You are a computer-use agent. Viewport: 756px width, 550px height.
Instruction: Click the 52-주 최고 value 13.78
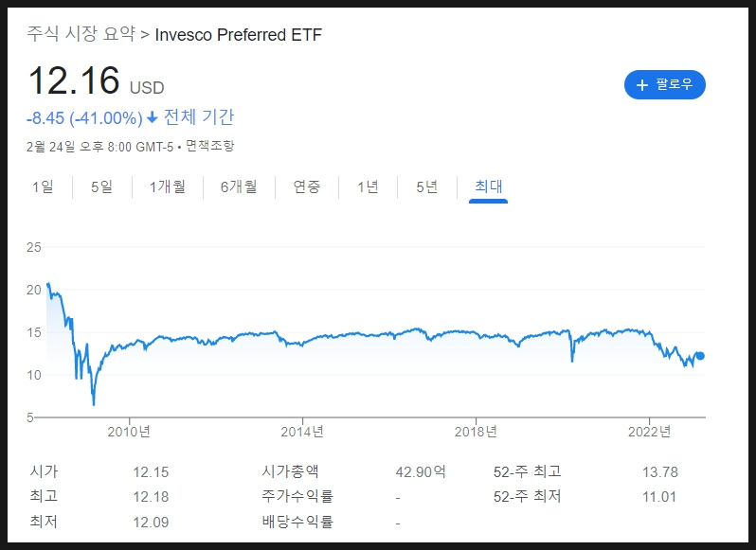[660, 472]
